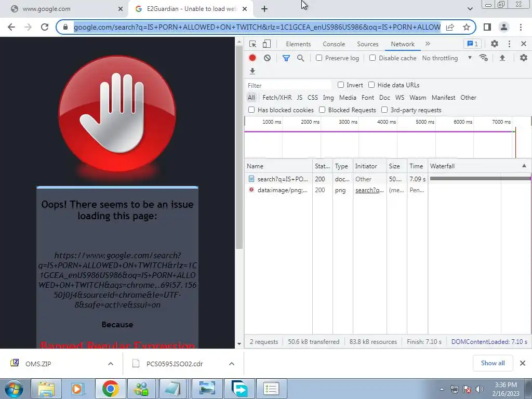The image size is (532, 399).
Task: Expand OMS.ZIP download options
Action: tap(111, 364)
